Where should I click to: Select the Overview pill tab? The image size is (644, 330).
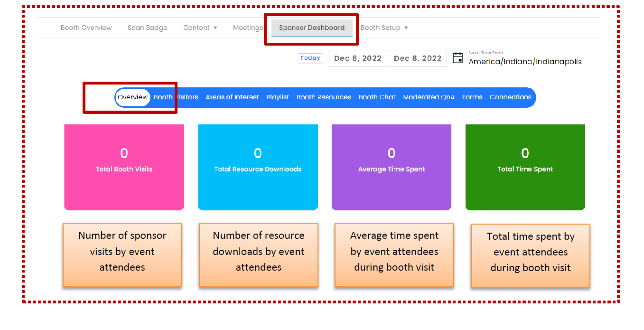[x=133, y=97]
